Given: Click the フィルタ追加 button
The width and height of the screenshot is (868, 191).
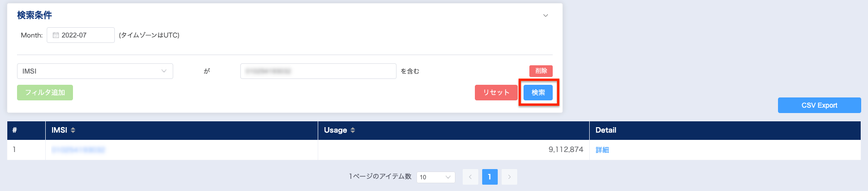Looking at the screenshot, I should point(45,93).
